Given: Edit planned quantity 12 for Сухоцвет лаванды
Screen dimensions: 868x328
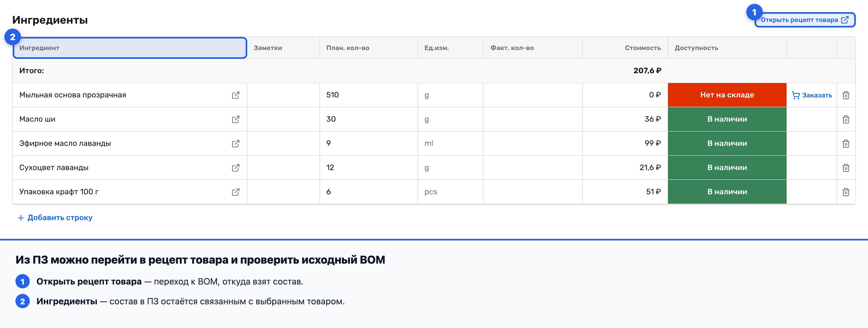Looking at the screenshot, I should (x=369, y=168).
